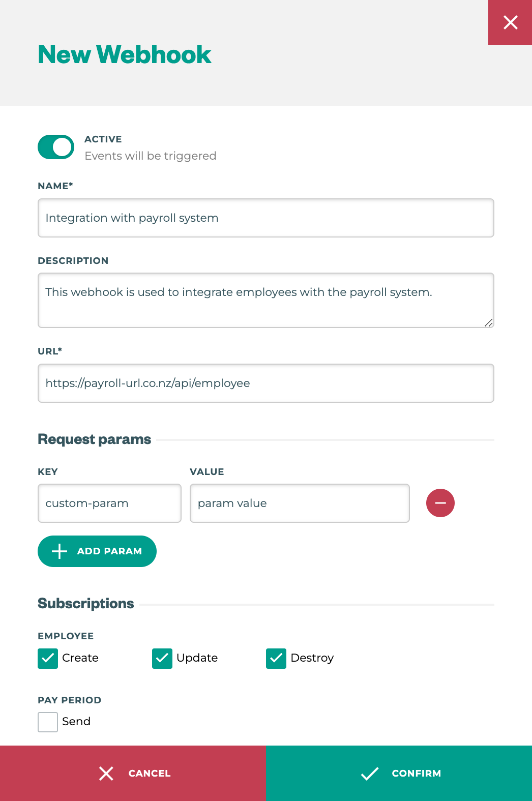The height and width of the screenshot is (801, 532).
Task: Enable the Send checkbox under Pay Period
Action: [47, 722]
